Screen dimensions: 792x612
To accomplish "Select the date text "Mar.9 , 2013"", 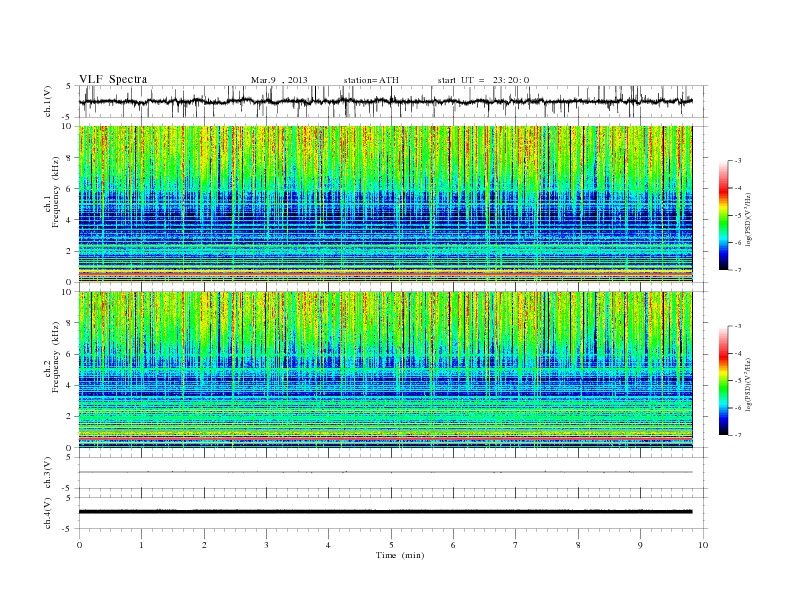I will click(x=279, y=80).
